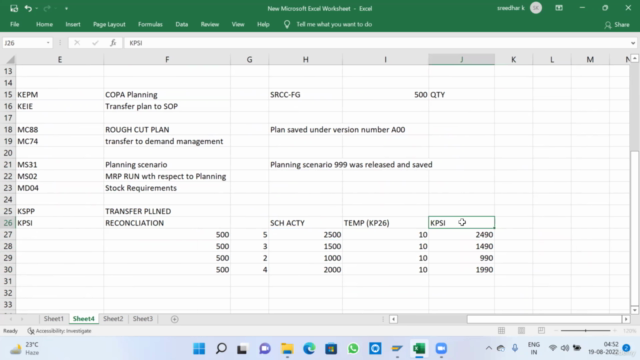Open the Insert ribbon tab
The height and width of the screenshot is (360, 640).
(73, 24)
